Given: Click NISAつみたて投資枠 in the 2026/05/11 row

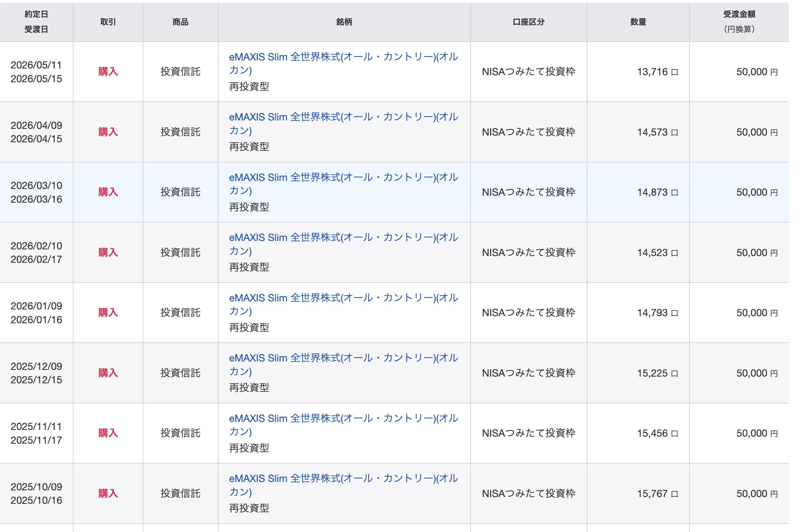Looking at the screenshot, I should click(x=529, y=72).
